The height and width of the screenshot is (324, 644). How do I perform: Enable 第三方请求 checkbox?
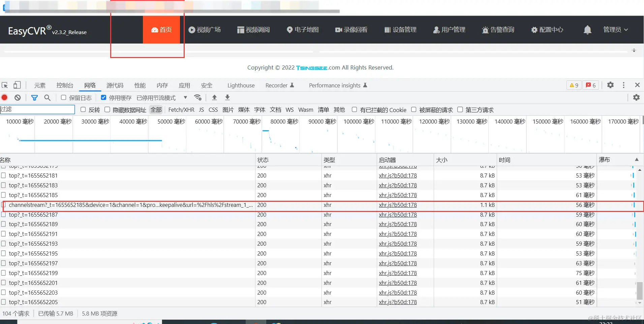tap(460, 110)
